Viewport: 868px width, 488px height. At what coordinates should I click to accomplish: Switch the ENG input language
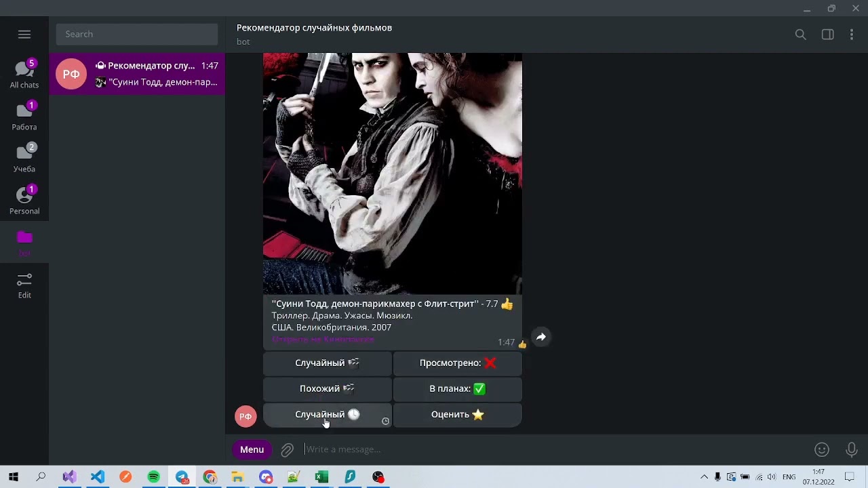pyautogui.click(x=789, y=477)
